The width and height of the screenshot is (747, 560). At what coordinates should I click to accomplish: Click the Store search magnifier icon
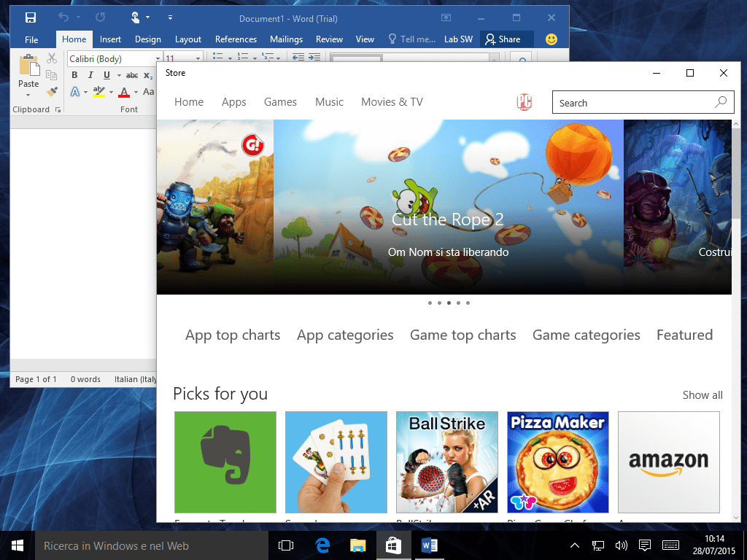coord(721,102)
